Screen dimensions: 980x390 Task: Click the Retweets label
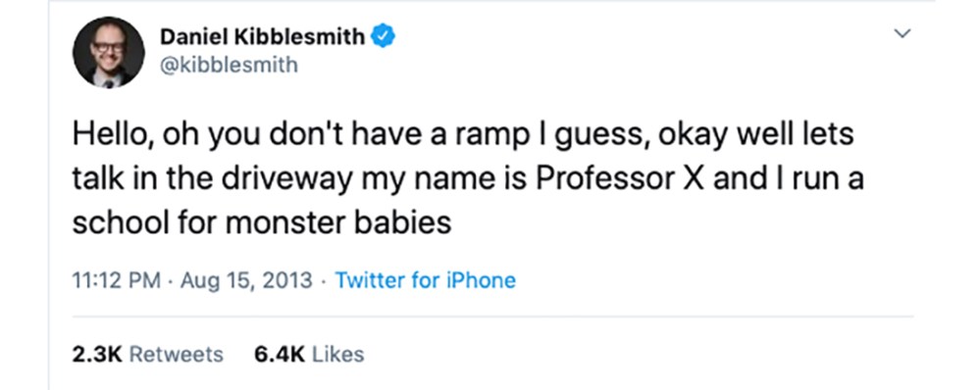point(176,355)
